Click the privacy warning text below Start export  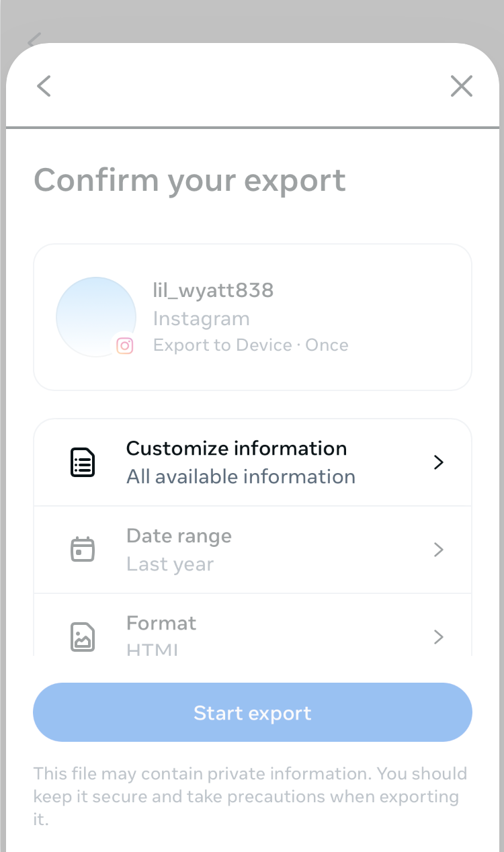click(251, 796)
